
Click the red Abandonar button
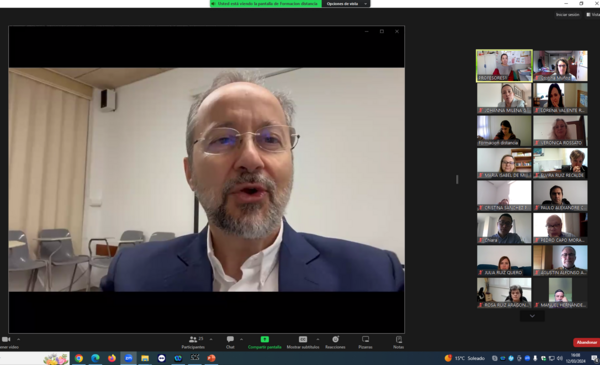587,342
